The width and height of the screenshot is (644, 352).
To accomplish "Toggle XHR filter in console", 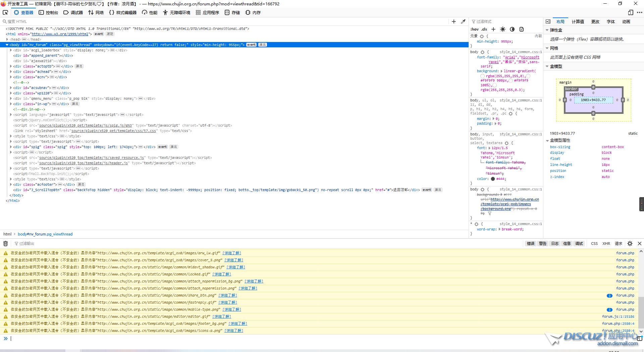I will [606, 244].
